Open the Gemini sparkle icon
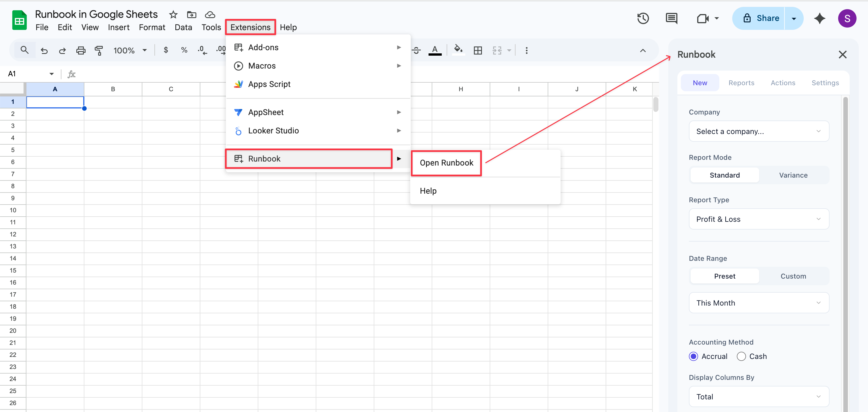The height and width of the screenshot is (412, 868). 819,18
